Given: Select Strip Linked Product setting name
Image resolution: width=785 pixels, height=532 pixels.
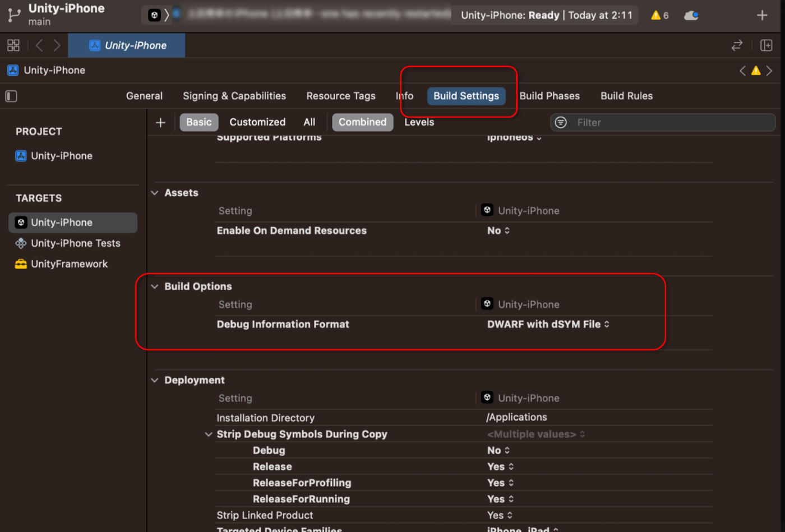Looking at the screenshot, I should (x=265, y=515).
